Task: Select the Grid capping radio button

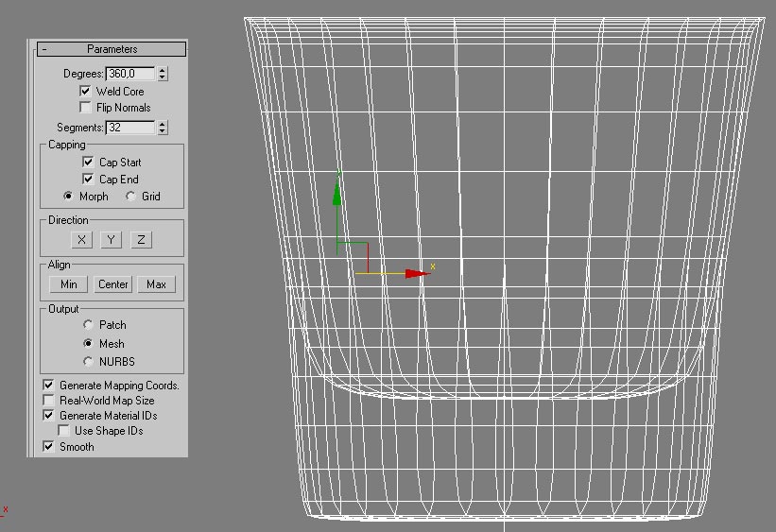Action: click(x=130, y=197)
